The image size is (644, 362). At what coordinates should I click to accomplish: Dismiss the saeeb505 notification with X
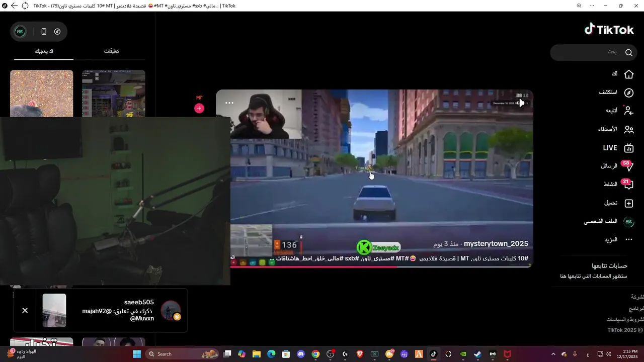(x=25, y=310)
